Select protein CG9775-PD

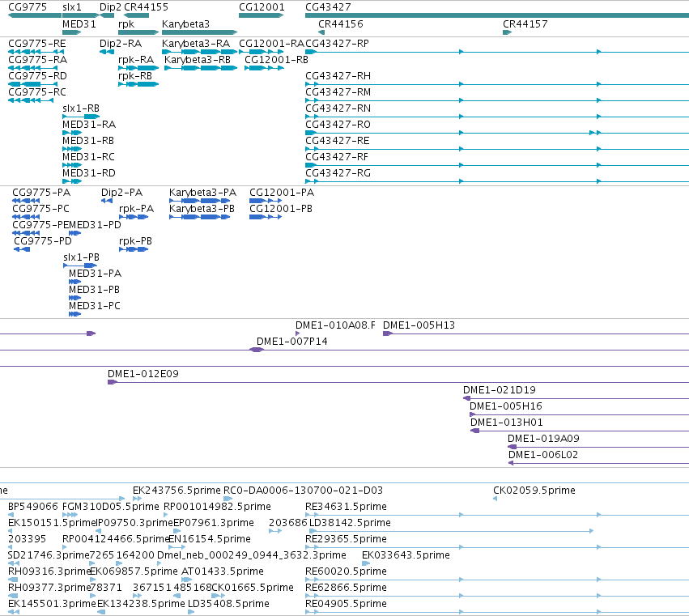pos(43,241)
